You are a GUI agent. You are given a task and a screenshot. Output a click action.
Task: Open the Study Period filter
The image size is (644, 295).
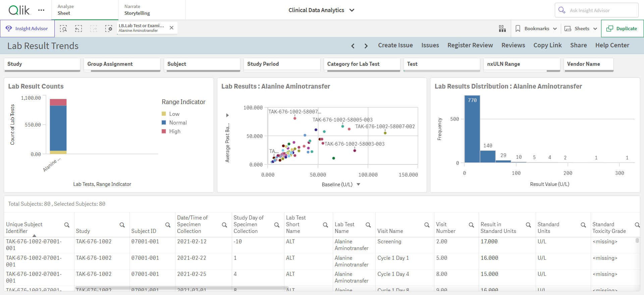tap(282, 64)
